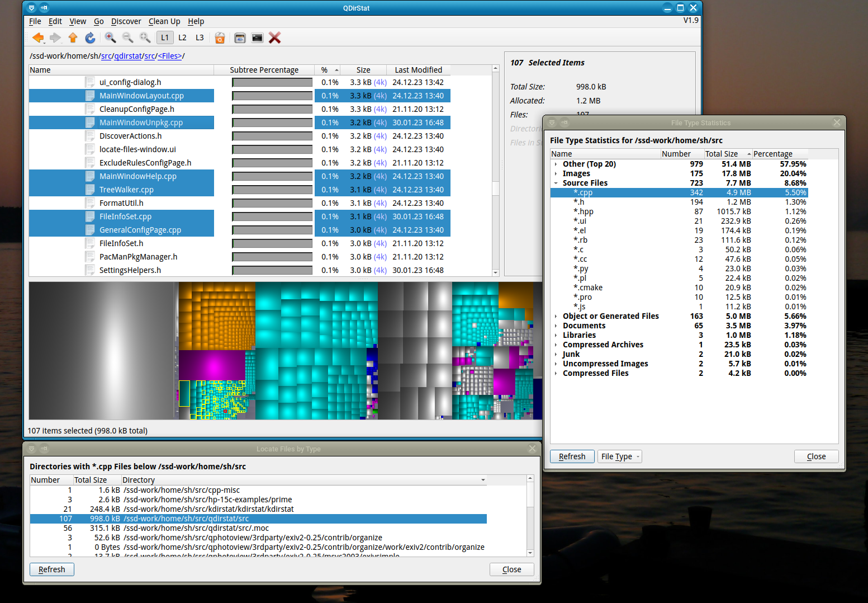
Task: Click file icon of ui_config-dialog.h
Action: click(x=89, y=82)
